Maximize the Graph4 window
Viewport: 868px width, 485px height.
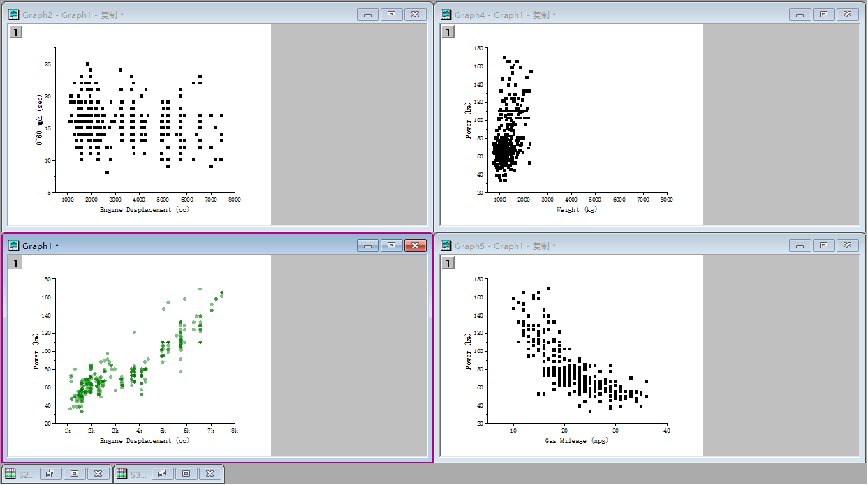point(823,15)
